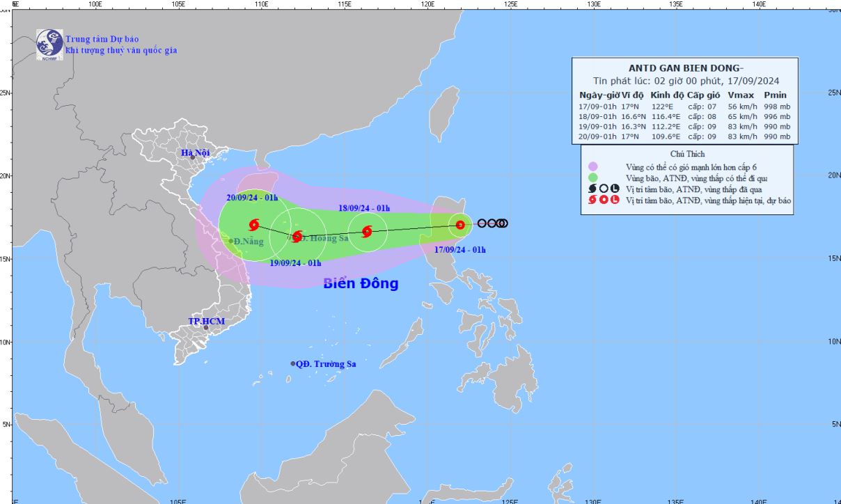Click the NCHMF logo emblem
The height and width of the screenshot is (504, 841).
point(50,45)
